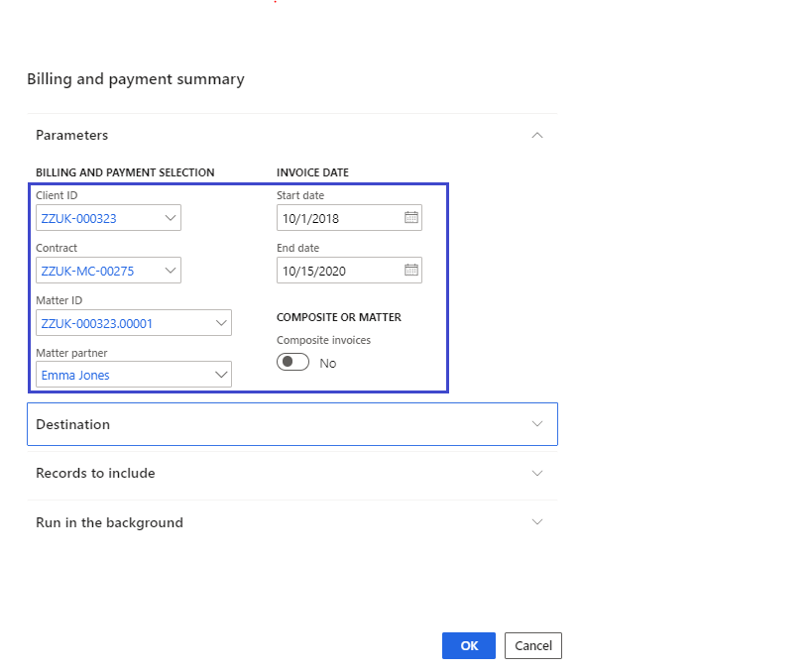The width and height of the screenshot is (812, 670).
Task: Click the ZZUK-MC-00275 Contract value
Action: pyautogui.click(x=87, y=271)
